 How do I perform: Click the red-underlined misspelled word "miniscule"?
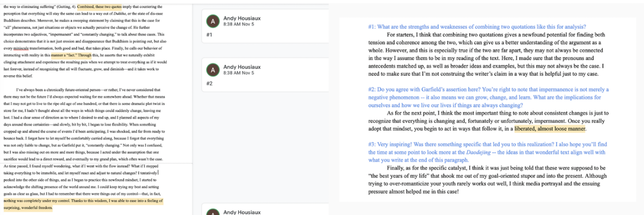21,48
